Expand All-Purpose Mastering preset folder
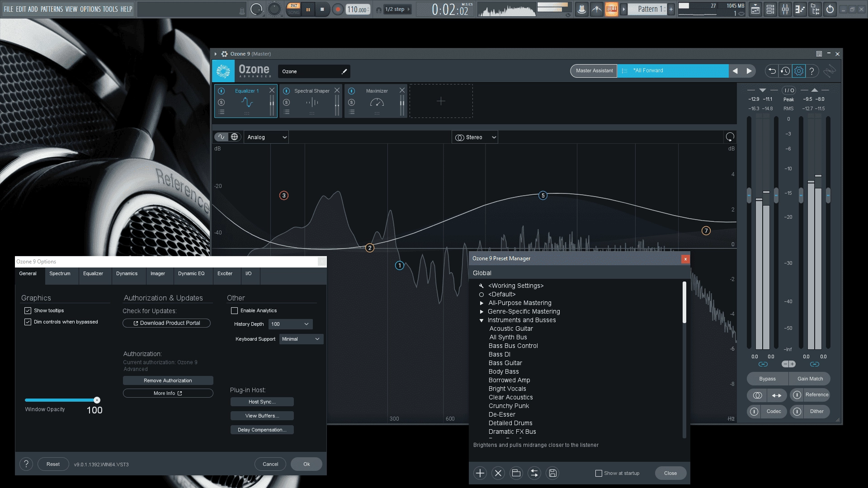868x488 pixels. click(x=481, y=303)
